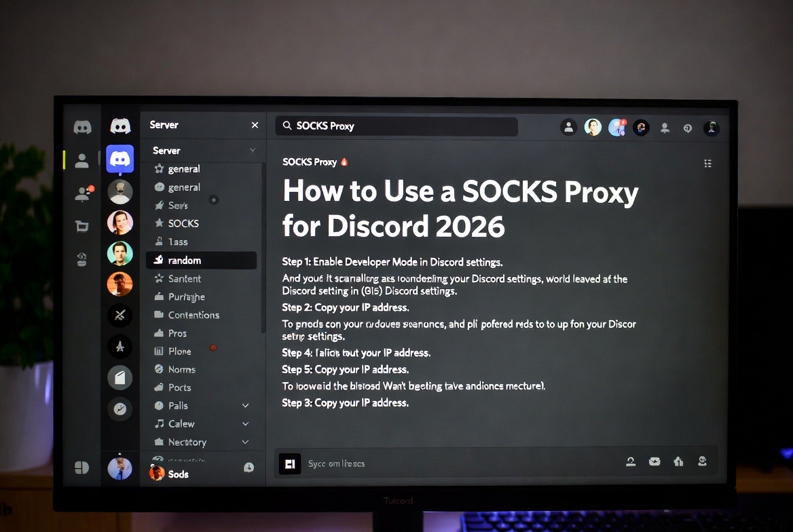Click inside the SOCKS Proxy search field
This screenshot has width=793, height=532.
[396, 126]
